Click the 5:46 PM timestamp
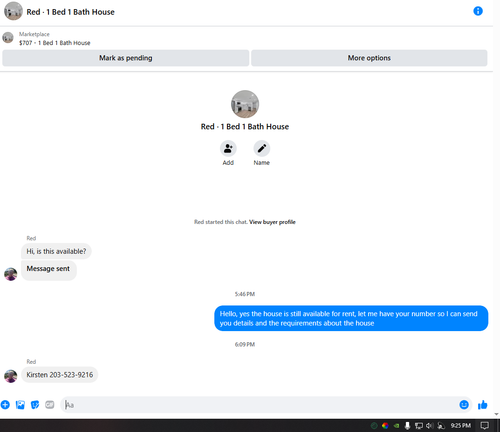This screenshot has height=432, width=500. [245, 294]
